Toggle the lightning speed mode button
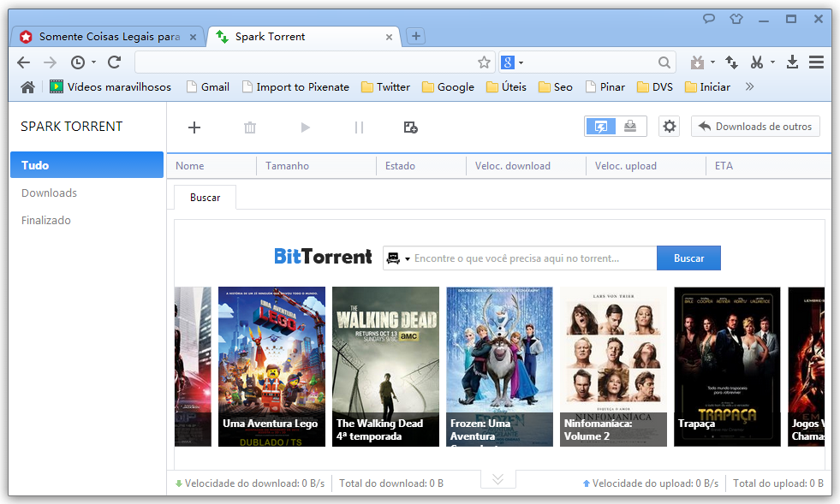Viewport: 840px width, 504px height. tap(600, 127)
